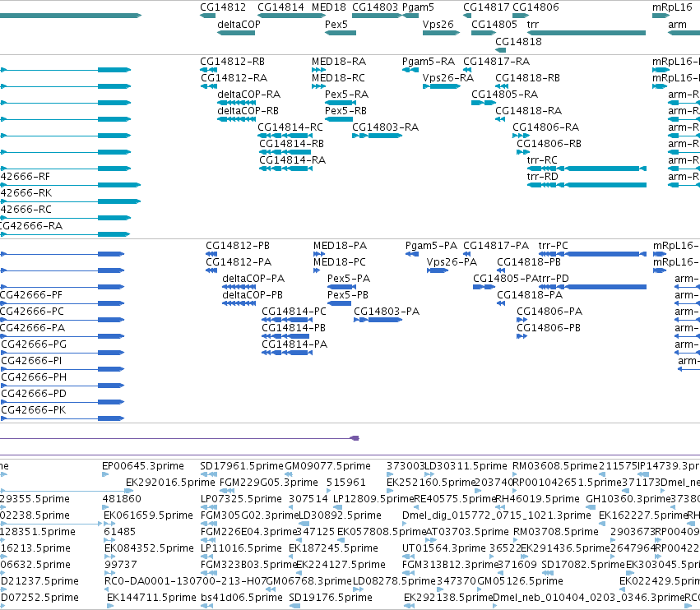The width and height of the screenshot is (700, 610).
Task: Click the CG14817-PA protein label
Action: point(496,246)
